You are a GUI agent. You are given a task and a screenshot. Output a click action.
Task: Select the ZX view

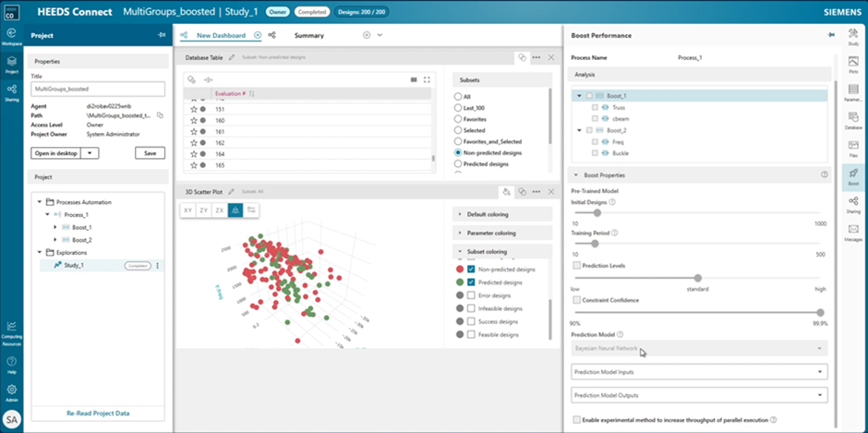220,210
